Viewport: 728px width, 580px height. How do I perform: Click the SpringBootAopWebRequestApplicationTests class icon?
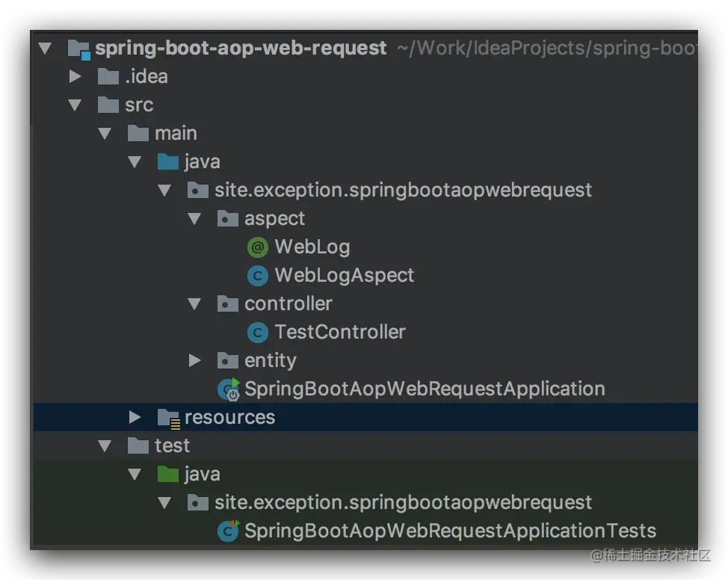click(x=229, y=531)
